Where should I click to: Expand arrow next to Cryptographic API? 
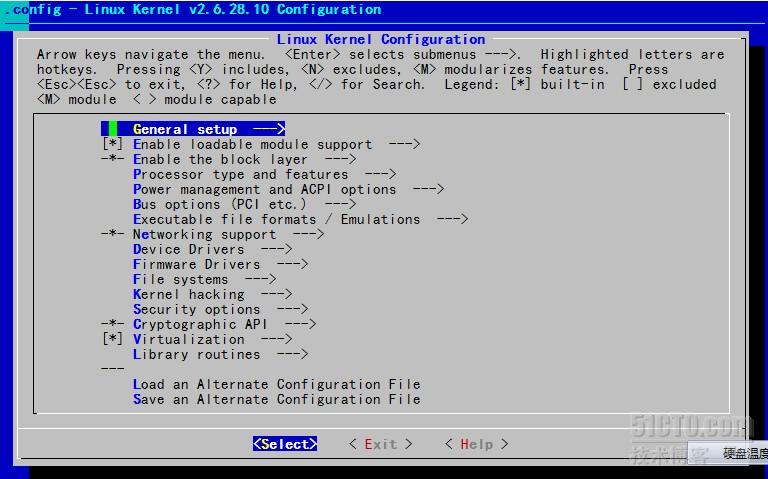(x=300, y=324)
